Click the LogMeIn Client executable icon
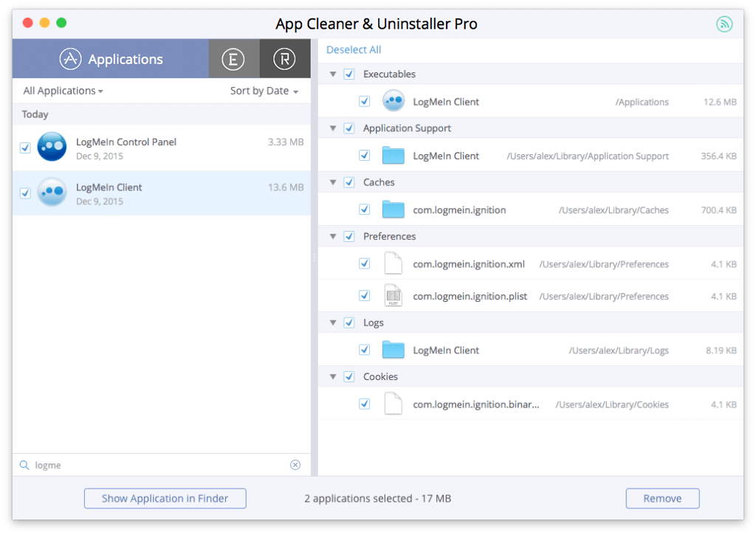This screenshot has height=535, width=756. coord(394,101)
